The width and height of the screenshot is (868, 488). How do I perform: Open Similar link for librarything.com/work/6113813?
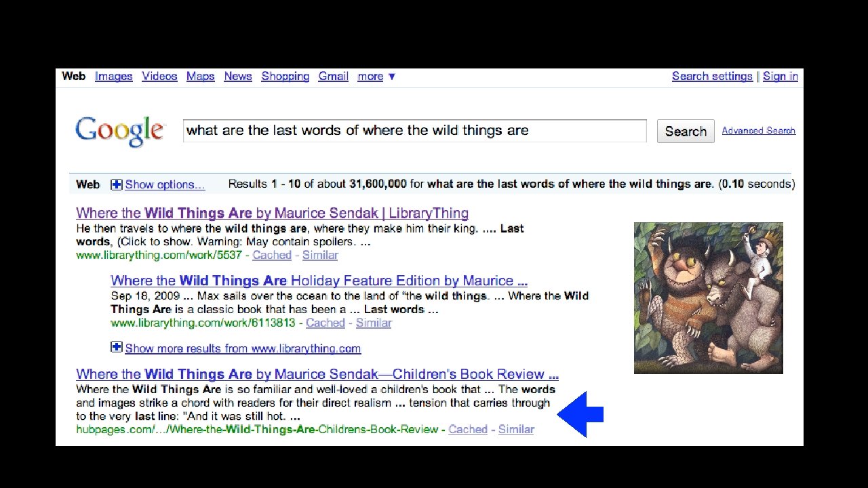(x=374, y=323)
